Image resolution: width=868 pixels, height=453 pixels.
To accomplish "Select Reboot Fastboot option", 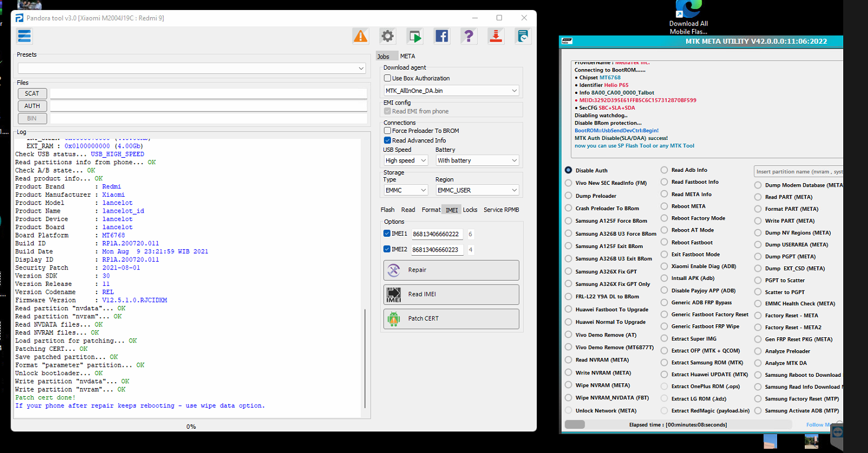I will 664,242.
